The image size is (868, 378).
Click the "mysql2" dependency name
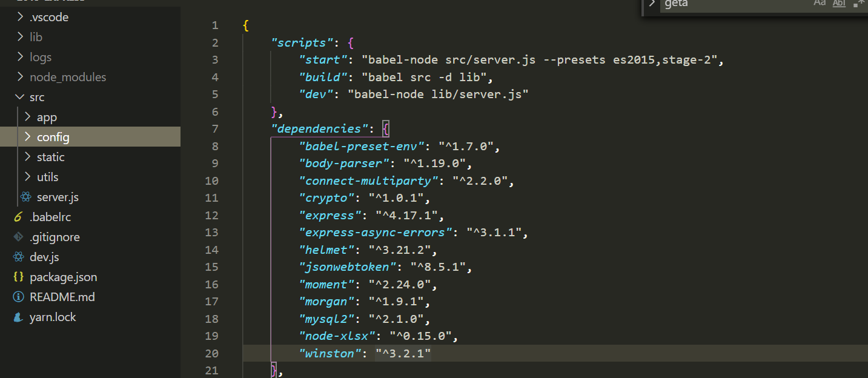[326, 319]
